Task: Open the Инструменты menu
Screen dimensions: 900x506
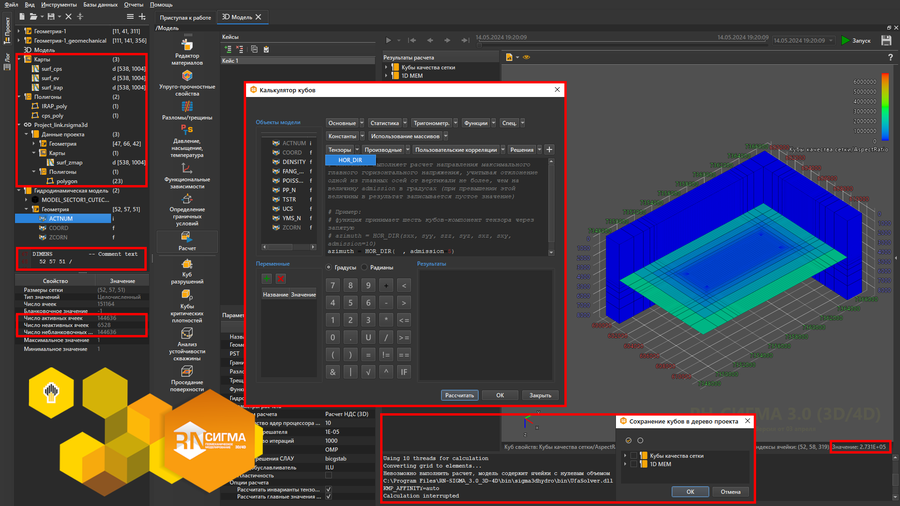Action: [59, 5]
